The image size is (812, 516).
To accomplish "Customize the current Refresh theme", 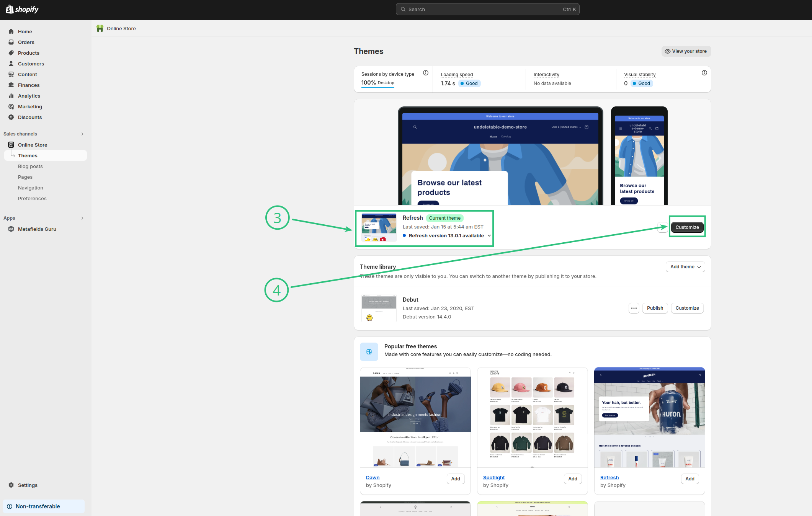I will click(x=687, y=227).
